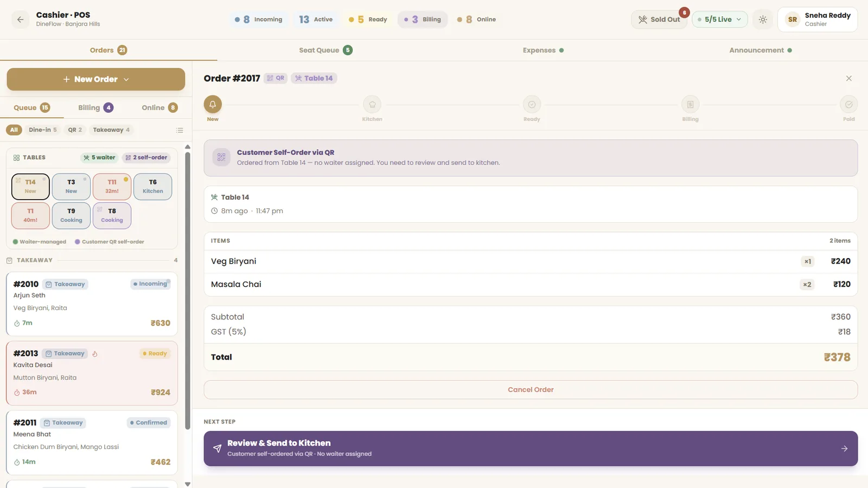Toggle the light theme sun icon
Screen dimensions: 868x488
(x=763, y=20)
